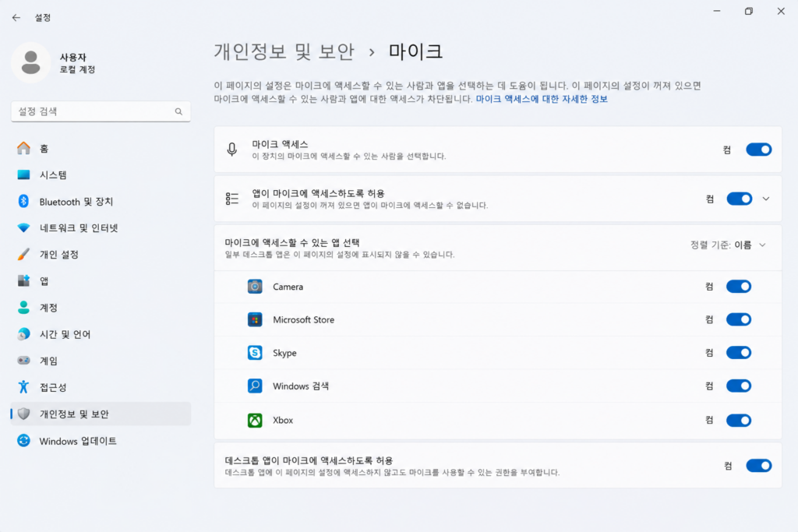Screen dimensions: 798x532
Task: Open Windows 업데이트 sidebar label
Action: [x=78, y=441]
